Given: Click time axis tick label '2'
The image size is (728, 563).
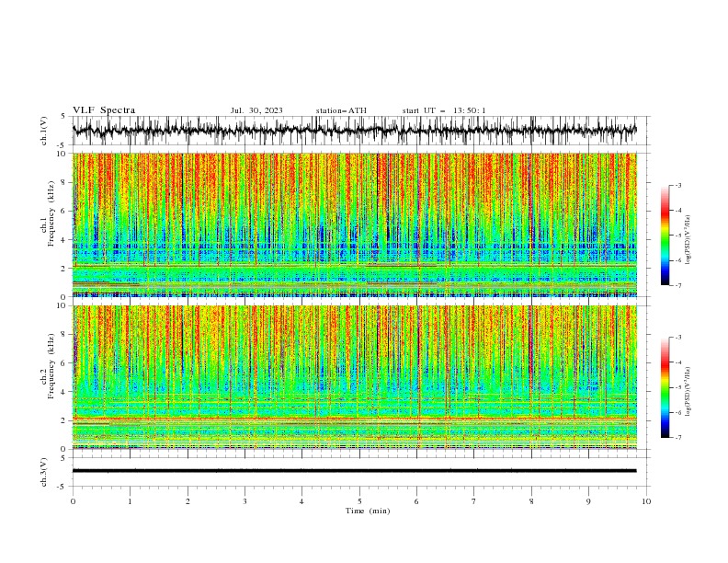Looking at the screenshot, I should pyautogui.click(x=188, y=501).
